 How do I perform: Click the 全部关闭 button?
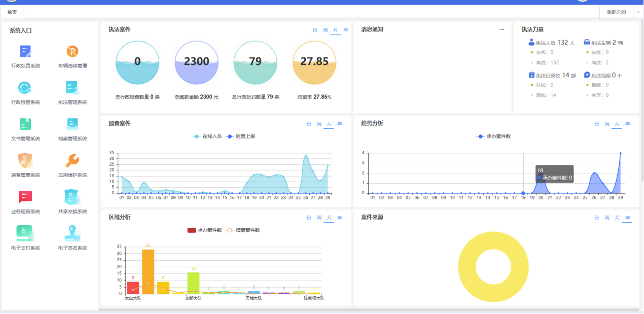coord(616,12)
